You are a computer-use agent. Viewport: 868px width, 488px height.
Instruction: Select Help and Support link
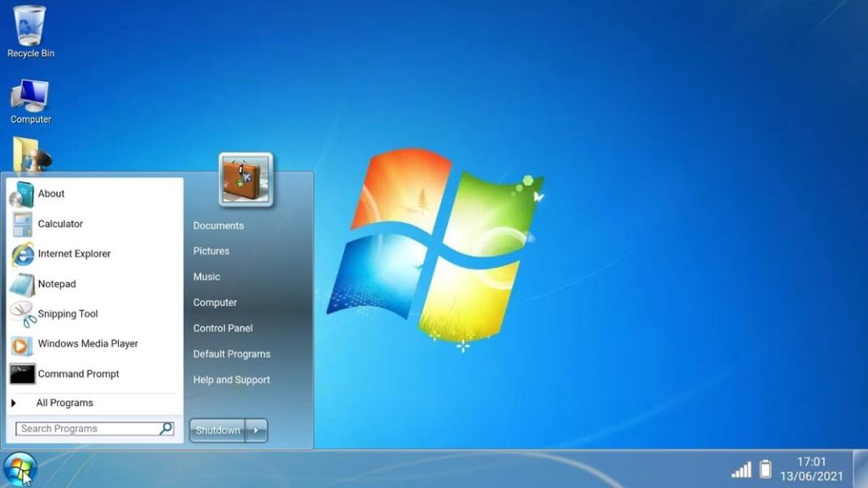(231, 380)
